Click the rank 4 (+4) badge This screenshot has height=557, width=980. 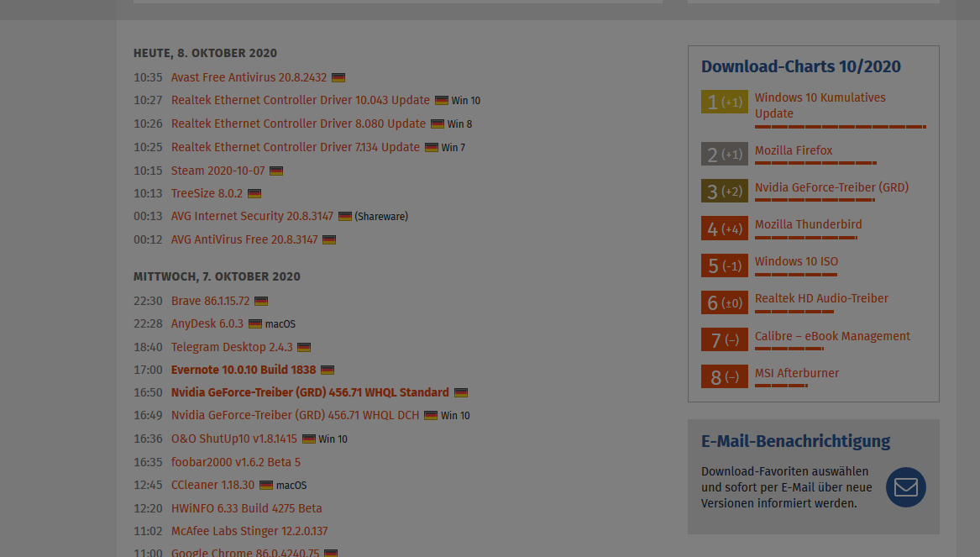pyautogui.click(x=725, y=229)
